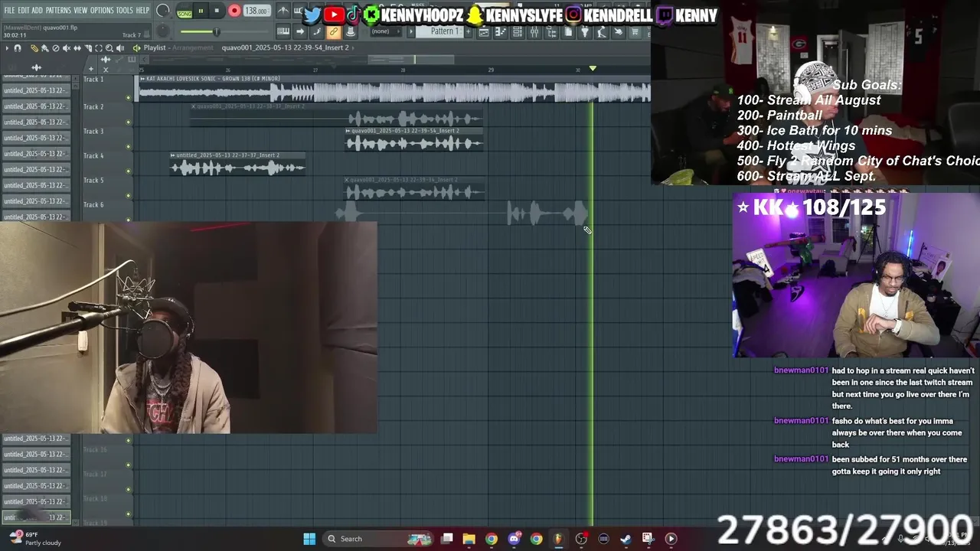Choose the Select tool in the playlist

(99, 48)
